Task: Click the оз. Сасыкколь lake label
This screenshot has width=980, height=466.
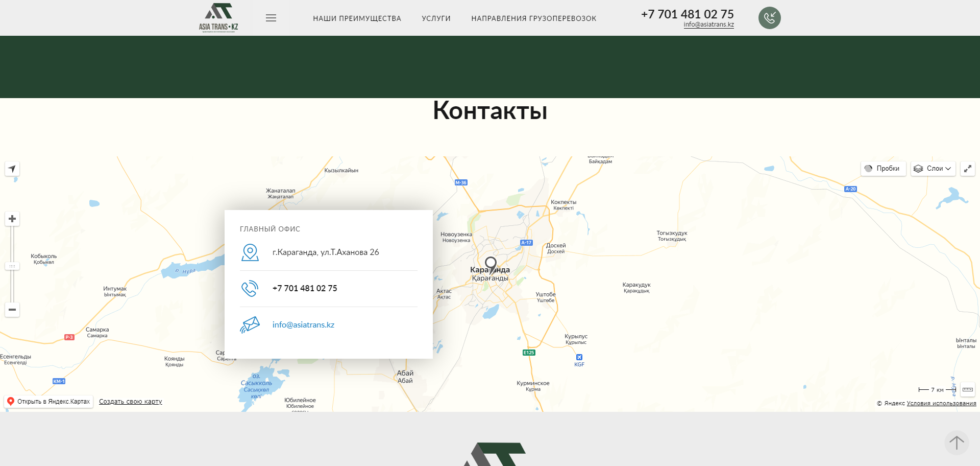Action: point(256,386)
